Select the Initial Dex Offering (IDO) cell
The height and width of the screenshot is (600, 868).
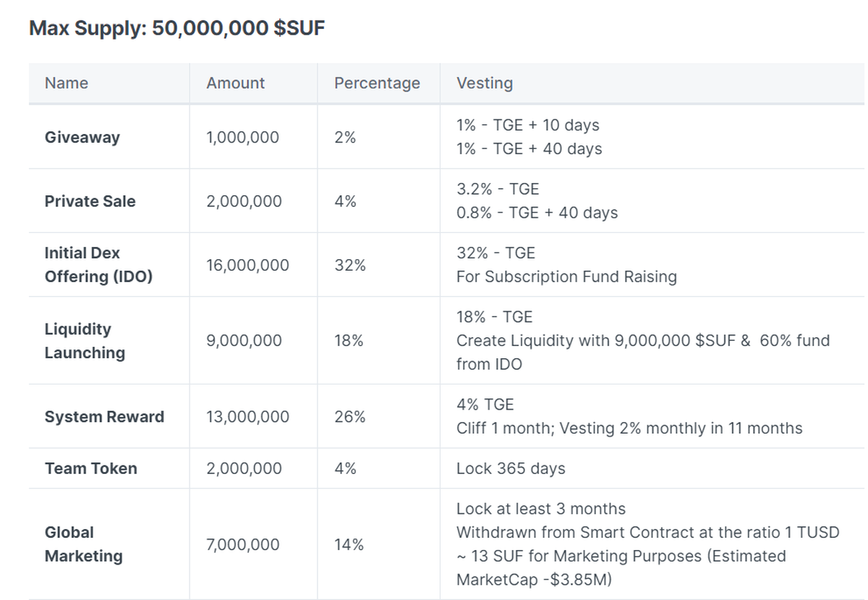click(x=98, y=265)
